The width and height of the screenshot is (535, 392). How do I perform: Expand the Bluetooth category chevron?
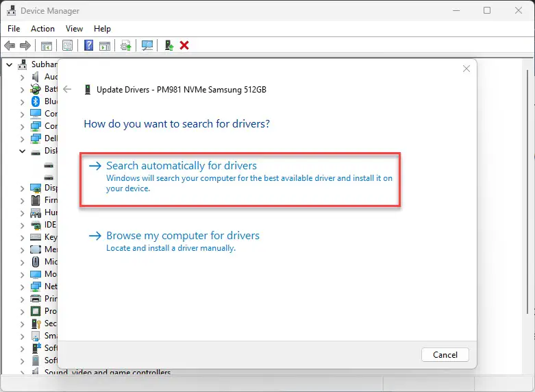(x=22, y=101)
